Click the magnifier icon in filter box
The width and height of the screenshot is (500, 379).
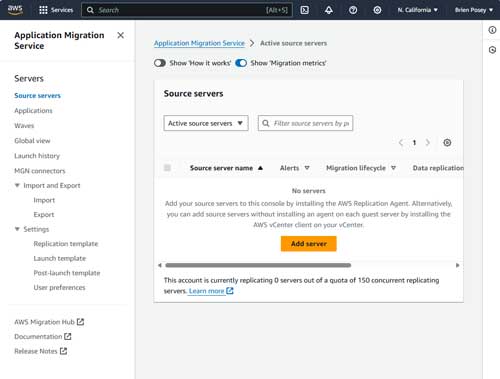(266, 123)
